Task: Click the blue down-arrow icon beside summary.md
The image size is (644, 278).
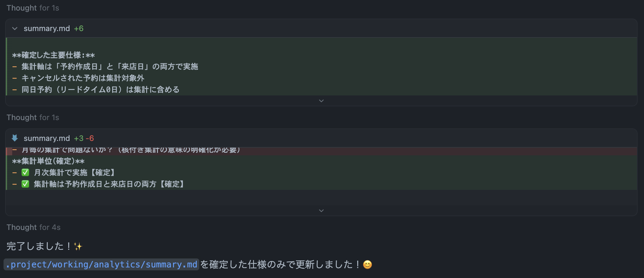Action: (x=14, y=138)
